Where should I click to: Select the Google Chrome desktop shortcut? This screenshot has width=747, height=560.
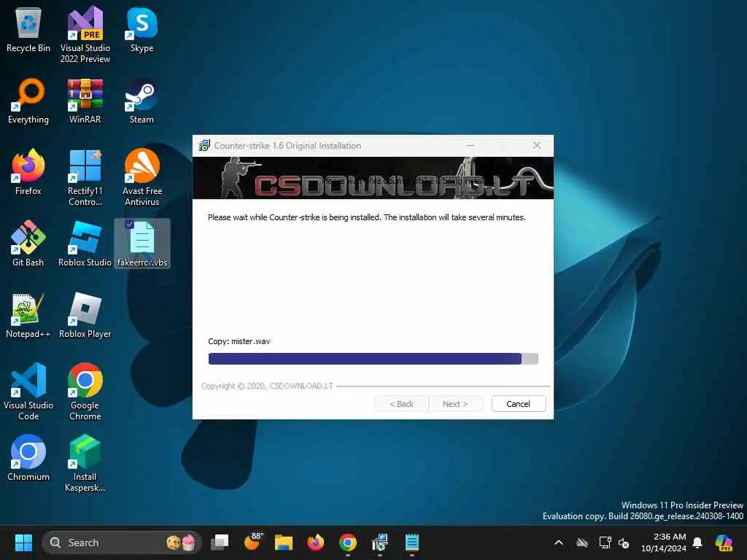(x=85, y=392)
